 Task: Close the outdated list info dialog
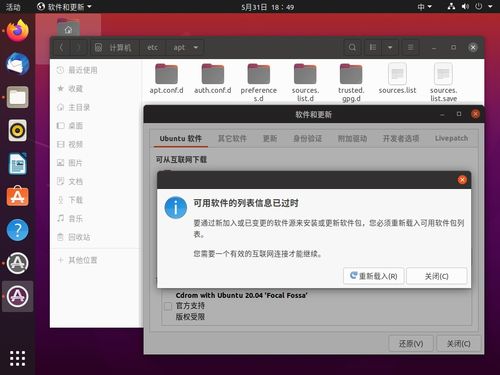click(462, 180)
